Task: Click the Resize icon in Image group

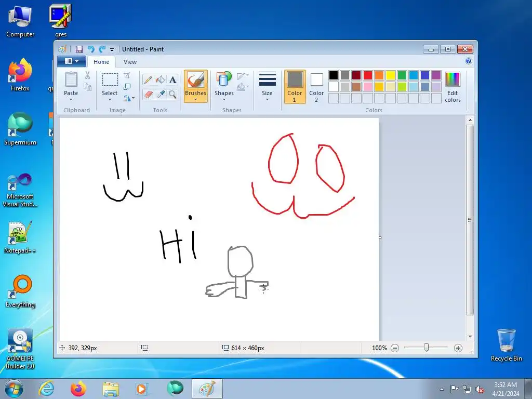Action: pyautogui.click(x=127, y=87)
